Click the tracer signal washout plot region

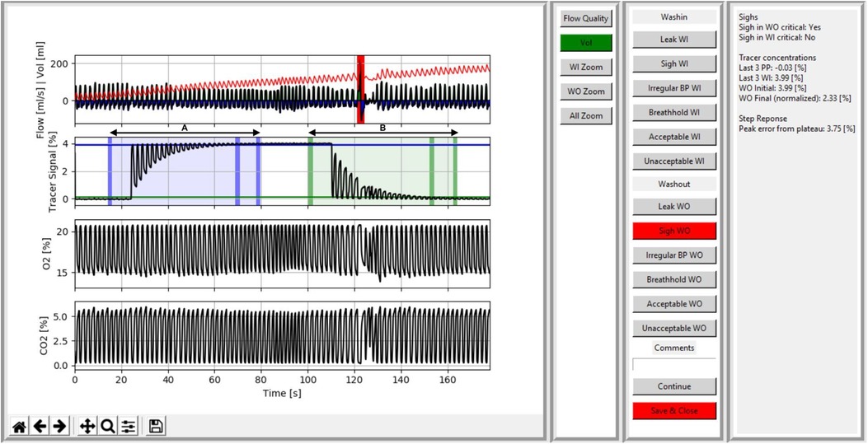(x=382, y=171)
